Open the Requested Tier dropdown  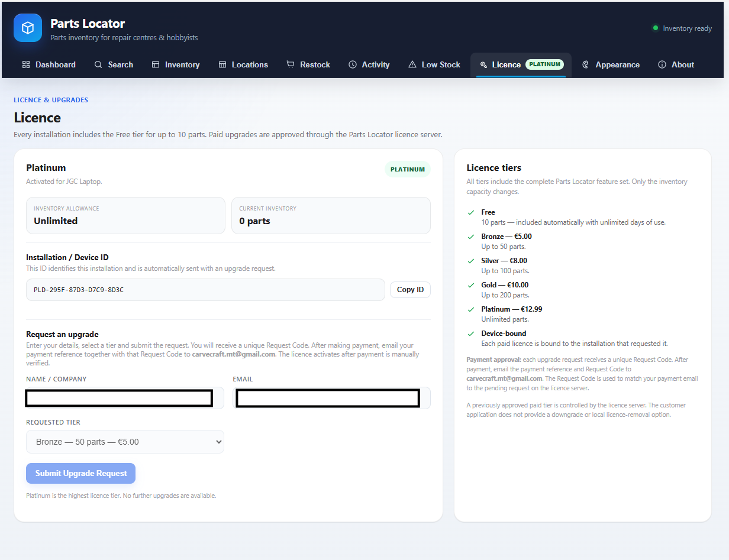(x=125, y=442)
